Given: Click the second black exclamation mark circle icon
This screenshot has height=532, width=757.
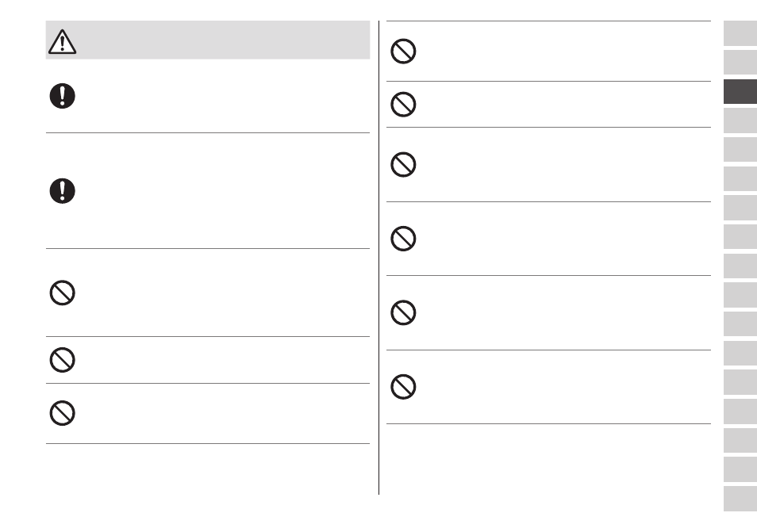Looking at the screenshot, I should pyautogui.click(x=62, y=191).
